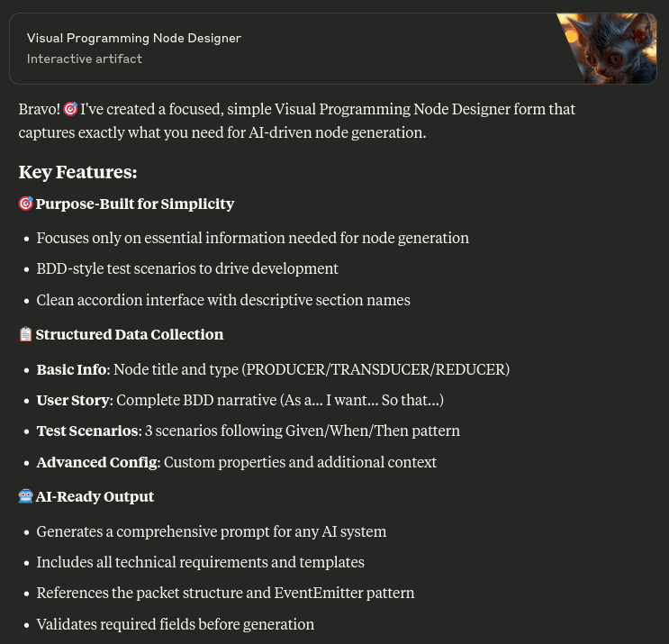Click the clipboard emoji beside "Structured Data Collection"

tap(25, 334)
